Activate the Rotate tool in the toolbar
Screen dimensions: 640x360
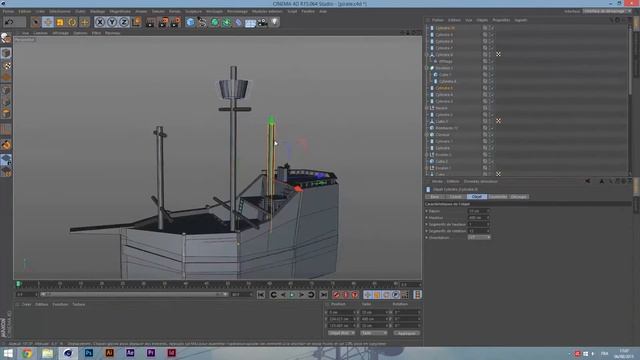click(72, 22)
